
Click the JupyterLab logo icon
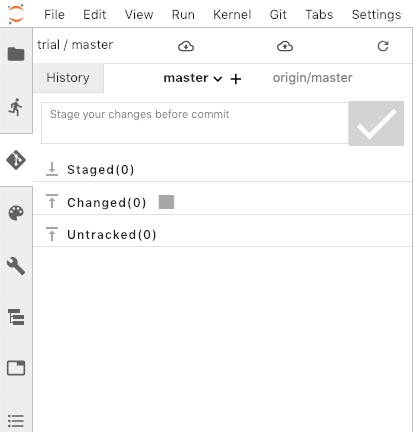coord(16,14)
